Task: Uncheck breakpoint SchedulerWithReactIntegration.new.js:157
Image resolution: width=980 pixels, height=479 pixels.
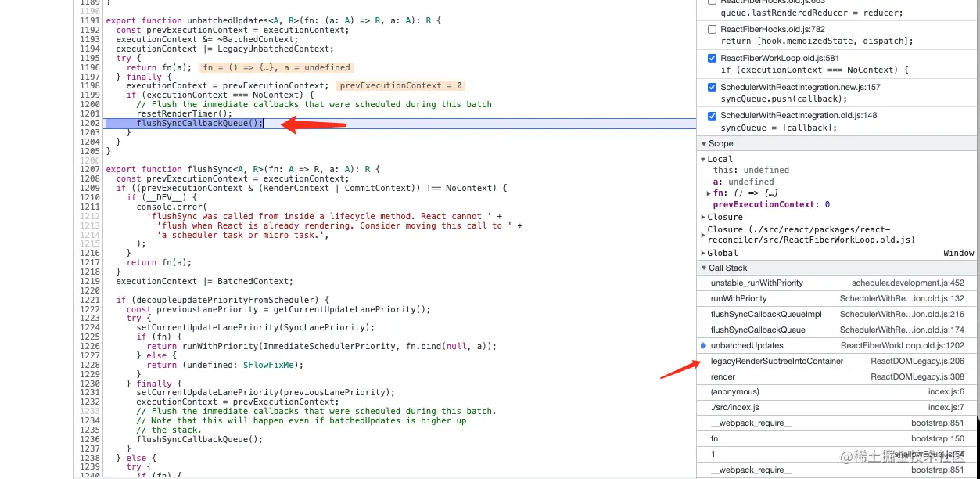Action: (712, 87)
